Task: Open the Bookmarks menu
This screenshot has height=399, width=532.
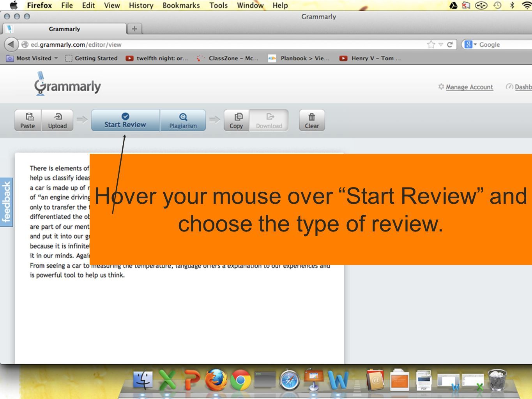Action: pos(181,5)
